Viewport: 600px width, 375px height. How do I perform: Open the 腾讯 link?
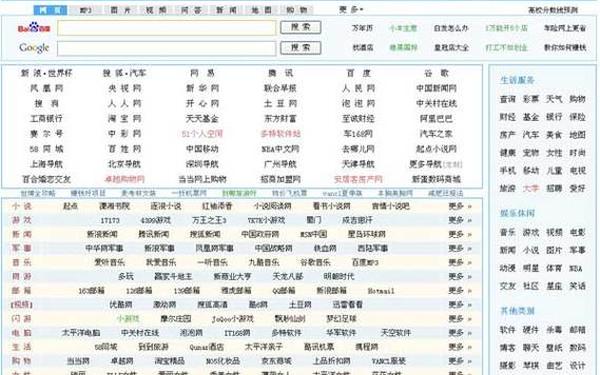point(280,73)
